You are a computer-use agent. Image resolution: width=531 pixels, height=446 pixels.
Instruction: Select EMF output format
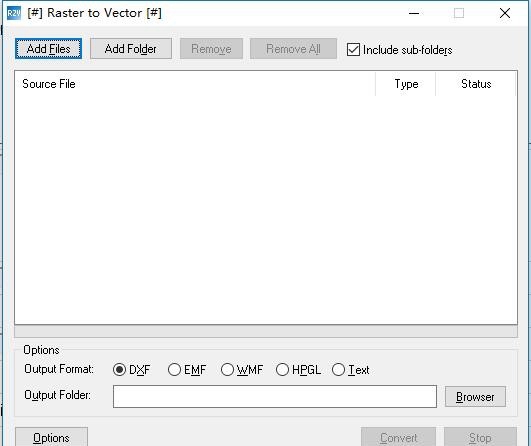[x=174, y=369]
